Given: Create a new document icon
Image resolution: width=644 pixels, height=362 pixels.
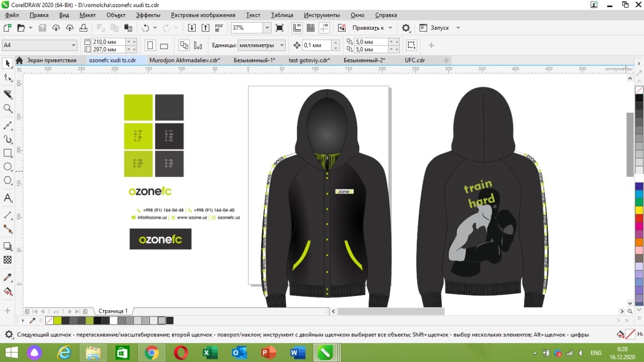Looking at the screenshot, I should coord(8,28).
